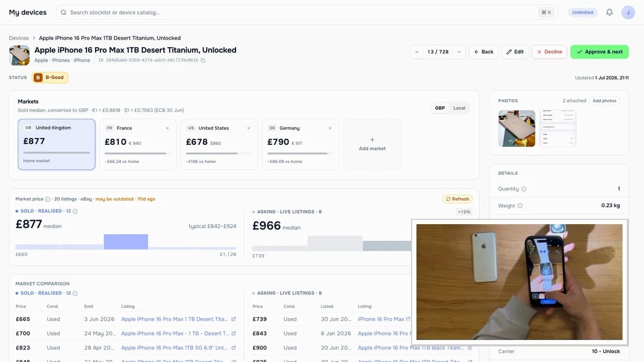The image size is (644, 362).
Task: Select the United States market card
Action: pos(219,144)
